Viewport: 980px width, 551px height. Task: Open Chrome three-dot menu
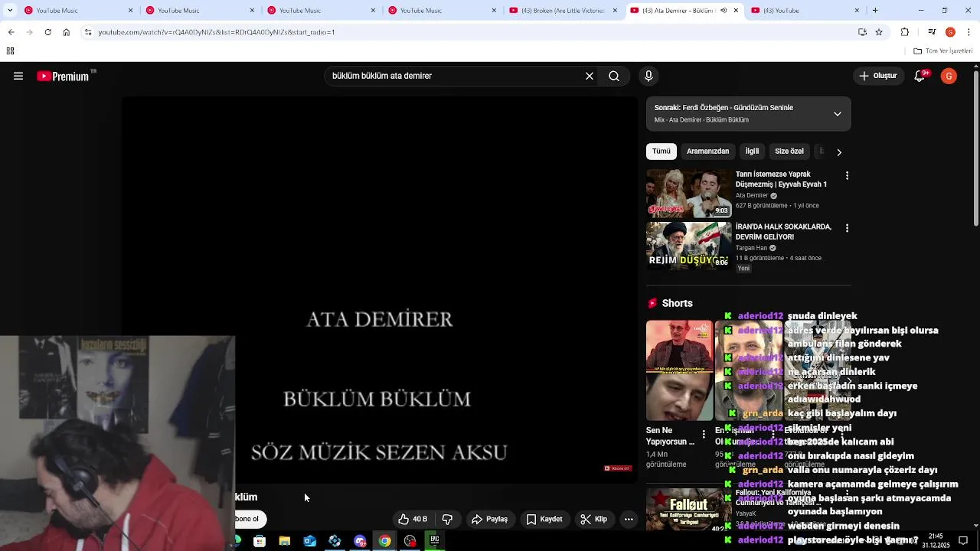(x=969, y=32)
